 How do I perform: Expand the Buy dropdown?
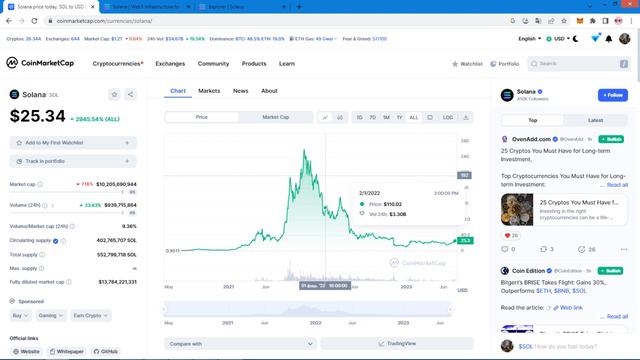click(x=20, y=316)
